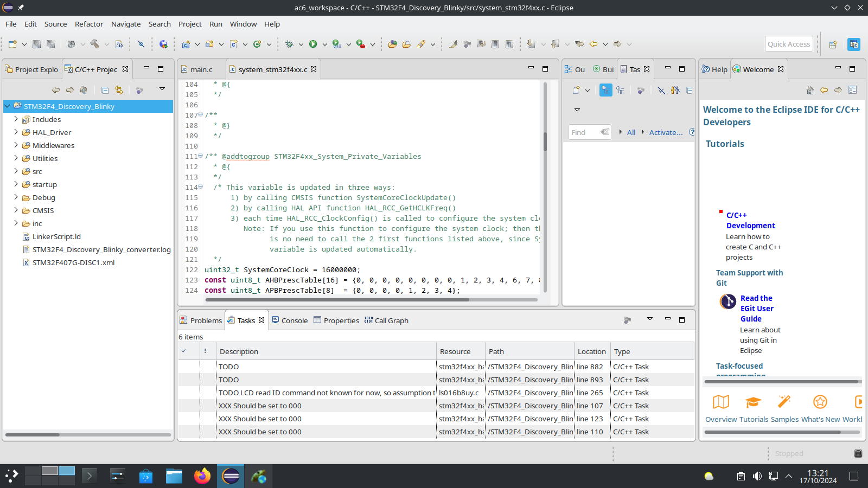Expand the src folder in project tree
Screen dimensions: 868x488
point(16,171)
